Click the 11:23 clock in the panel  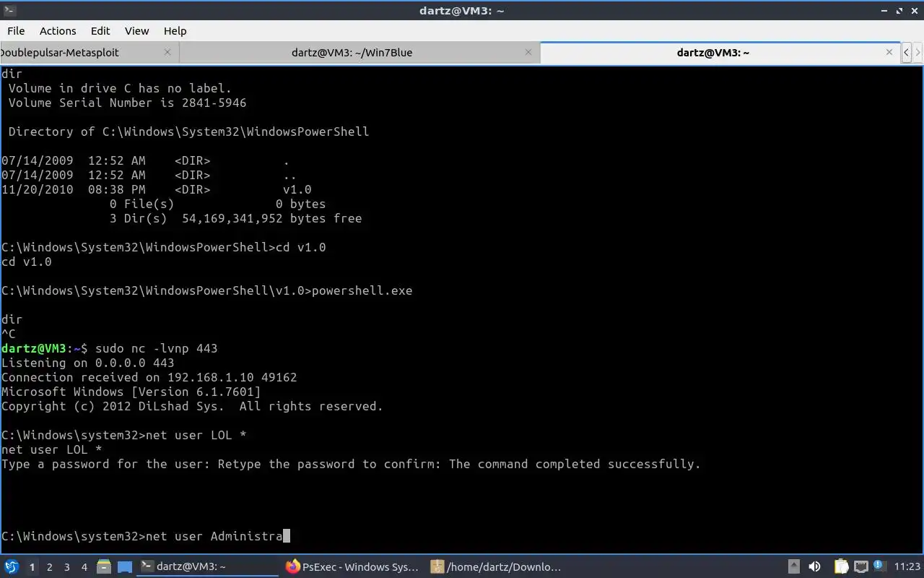coord(907,567)
